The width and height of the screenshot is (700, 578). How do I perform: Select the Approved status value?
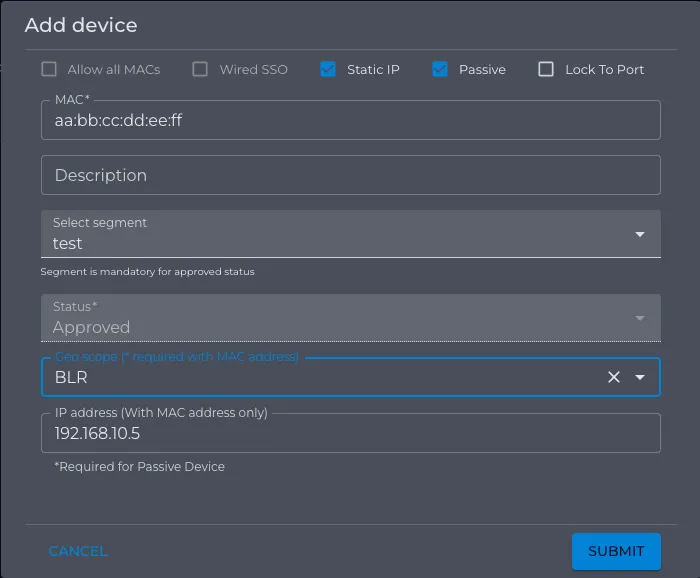(x=92, y=327)
